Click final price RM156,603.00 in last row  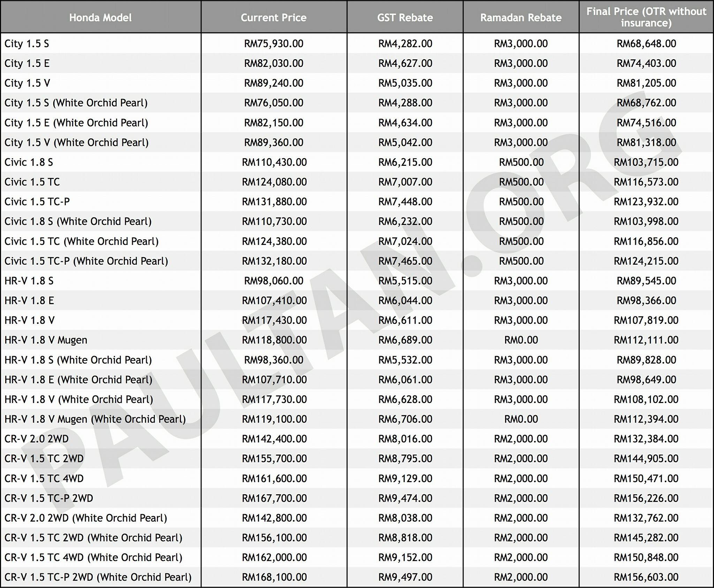pos(646,577)
